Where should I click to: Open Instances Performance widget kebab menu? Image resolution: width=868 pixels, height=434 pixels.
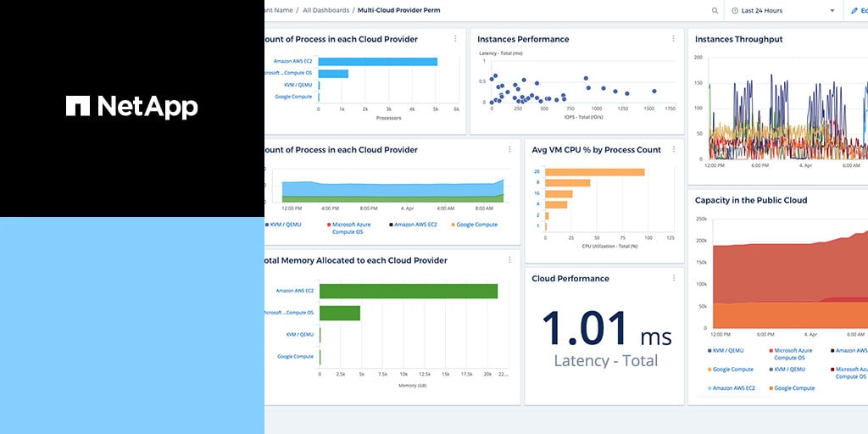tap(673, 39)
